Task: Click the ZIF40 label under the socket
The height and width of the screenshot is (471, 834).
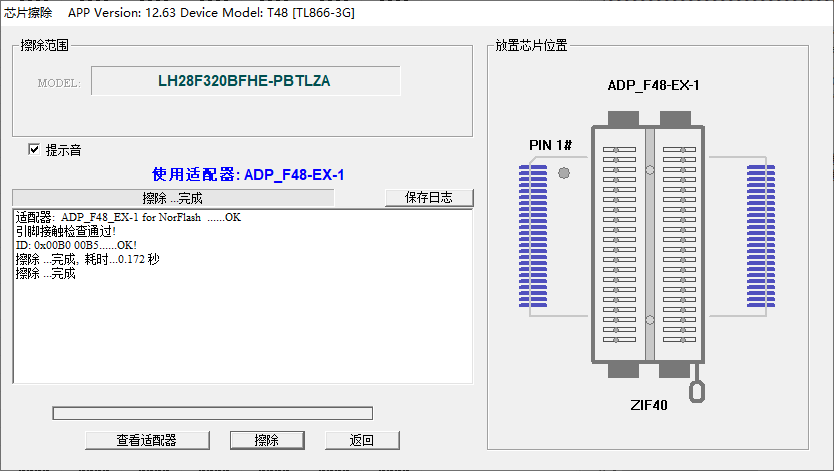Action: tap(648, 405)
